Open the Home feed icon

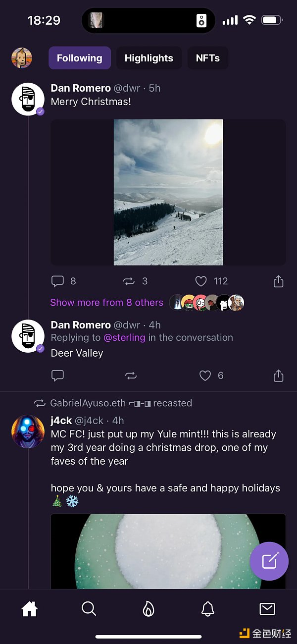[30, 609]
